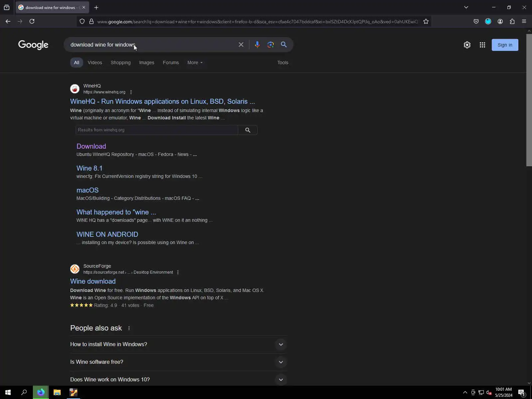
Task: Click the 'People also ask' heading
Action: (x=96, y=328)
